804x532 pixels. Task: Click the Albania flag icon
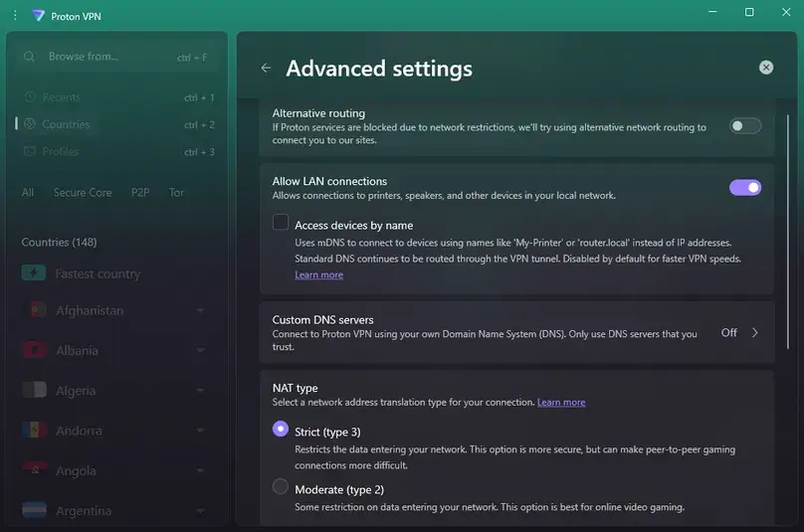pos(35,350)
